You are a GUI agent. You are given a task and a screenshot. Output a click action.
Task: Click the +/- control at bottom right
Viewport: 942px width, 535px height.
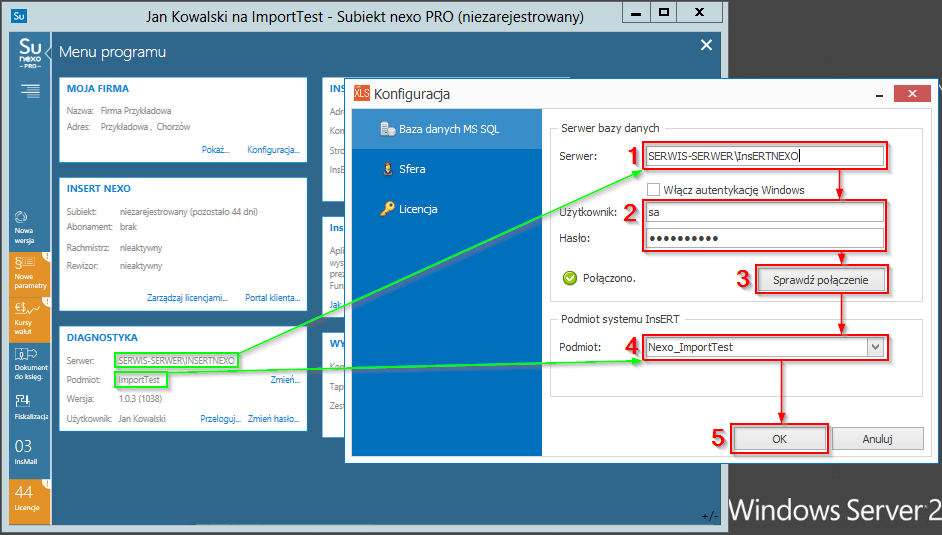(x=710, y=516)
